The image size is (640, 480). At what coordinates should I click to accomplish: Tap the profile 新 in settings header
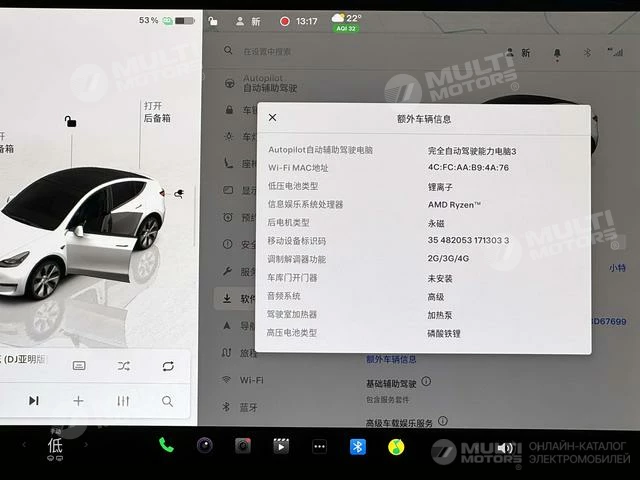(x=518, y=53)
